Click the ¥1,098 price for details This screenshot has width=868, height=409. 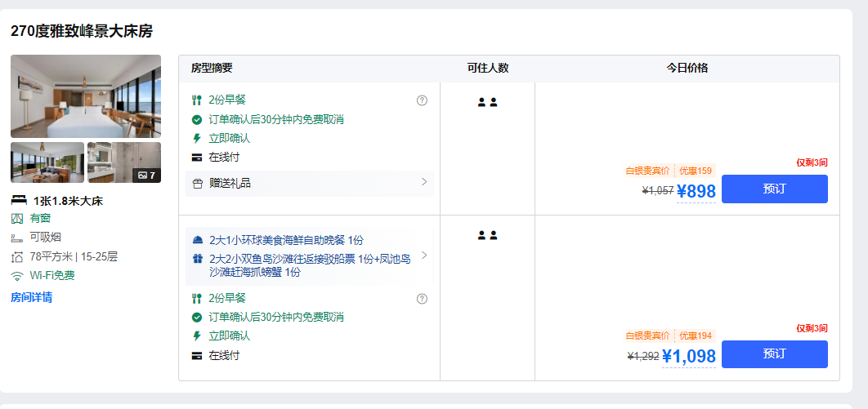(x=688, y=357)
